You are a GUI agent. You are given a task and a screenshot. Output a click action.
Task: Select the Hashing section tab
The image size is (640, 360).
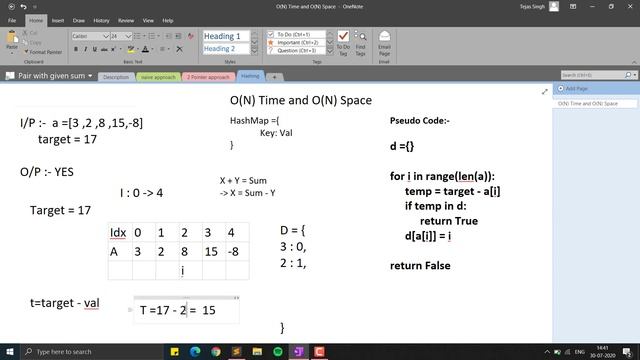pyautogui.click(x=250, y=76)
